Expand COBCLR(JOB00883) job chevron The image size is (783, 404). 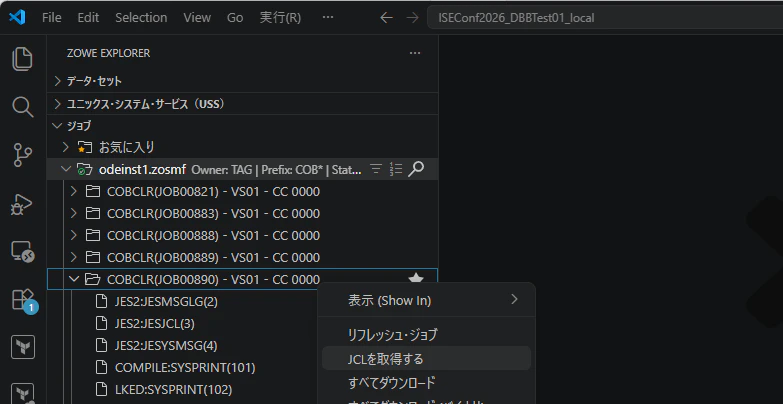pyautogui.click(x=74, y=213)
